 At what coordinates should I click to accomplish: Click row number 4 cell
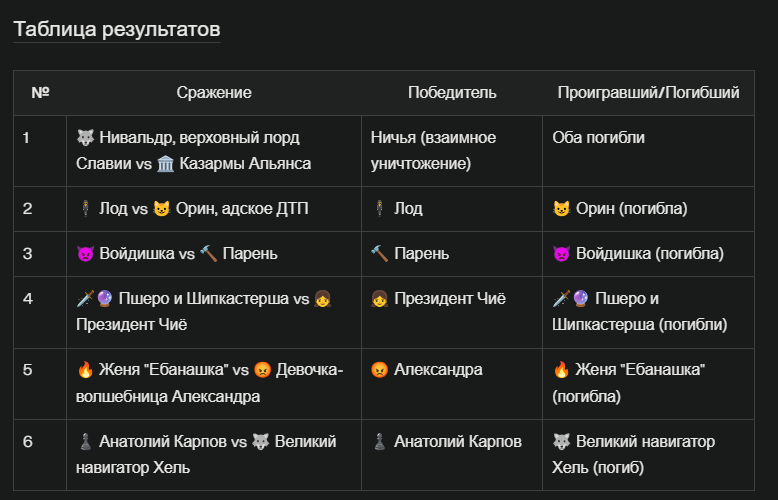[x=40, y=312]
